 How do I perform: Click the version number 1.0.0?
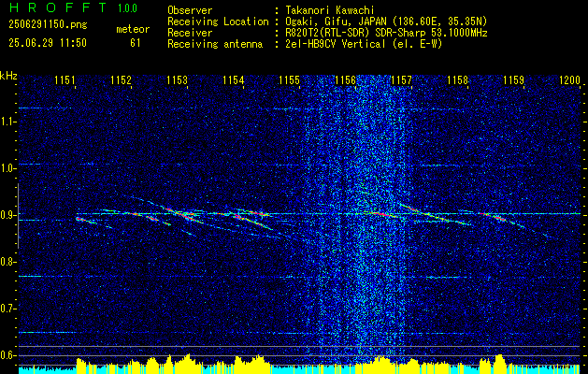click(127, 8)
